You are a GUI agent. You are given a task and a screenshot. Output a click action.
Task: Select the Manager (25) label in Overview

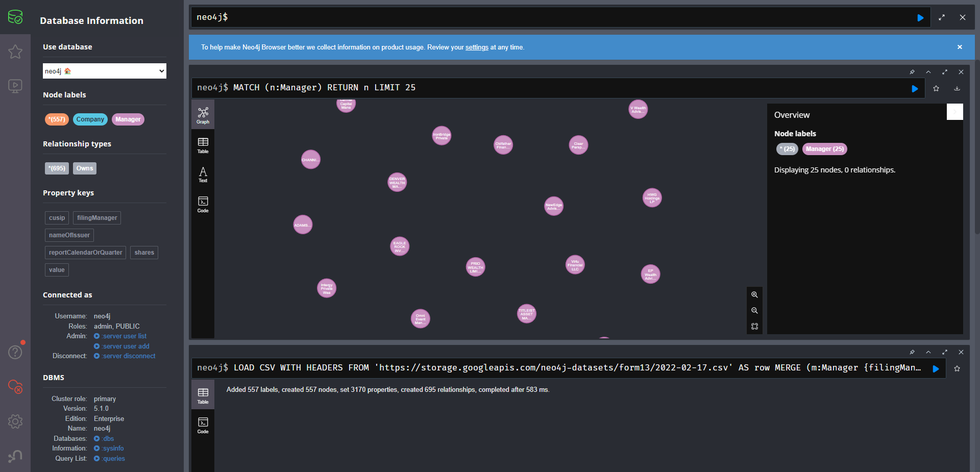pos(825,149)
